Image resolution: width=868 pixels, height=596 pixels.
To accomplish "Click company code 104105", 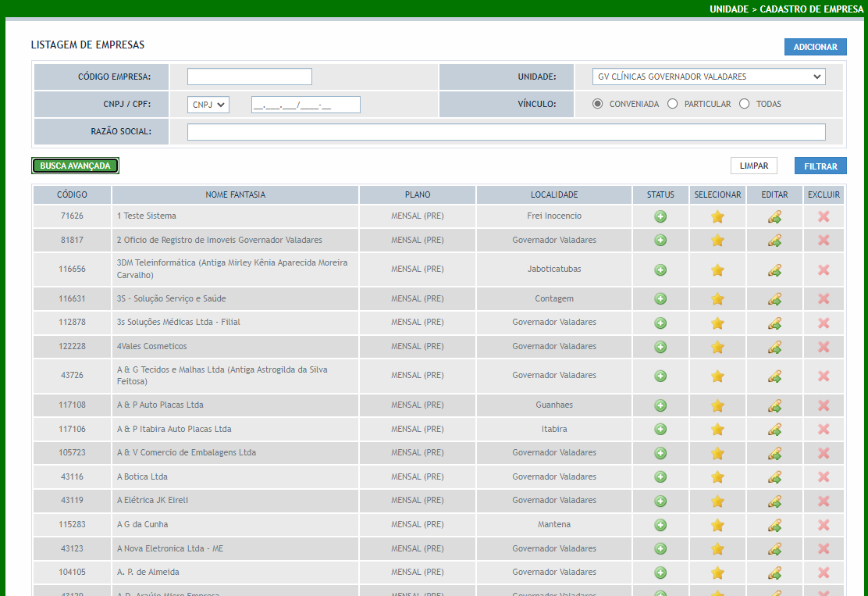I will (72, 572).
